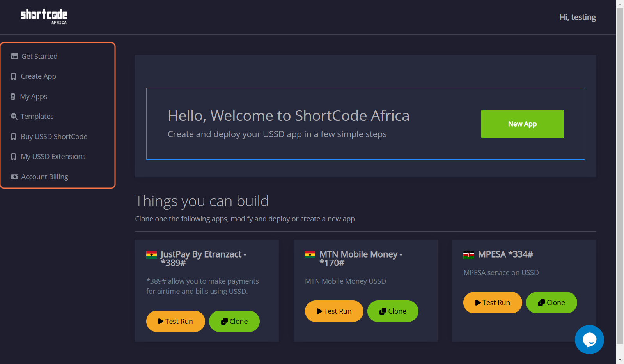The image size is (624, 364).
Task: Open the chat support bubble
Action: point(589,339)
